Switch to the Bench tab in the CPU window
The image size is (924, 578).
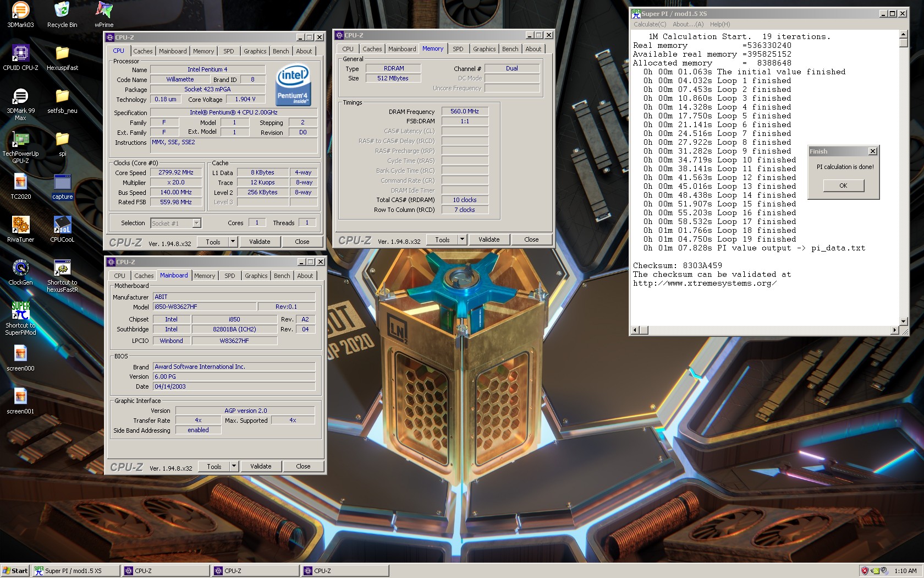[280, 51]
